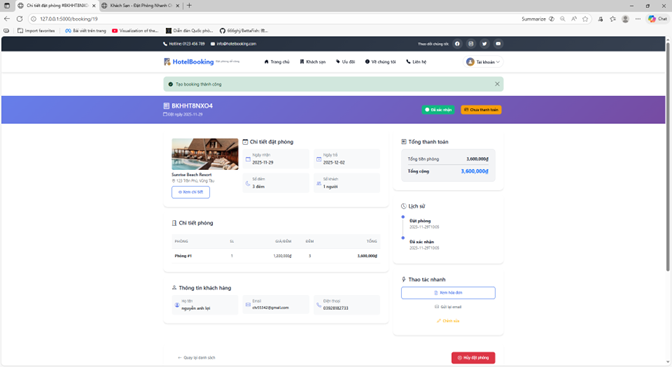This screenshot has width=672, height=367.
Task: Open a new browser tab with the plus
Action: (189, 6)
